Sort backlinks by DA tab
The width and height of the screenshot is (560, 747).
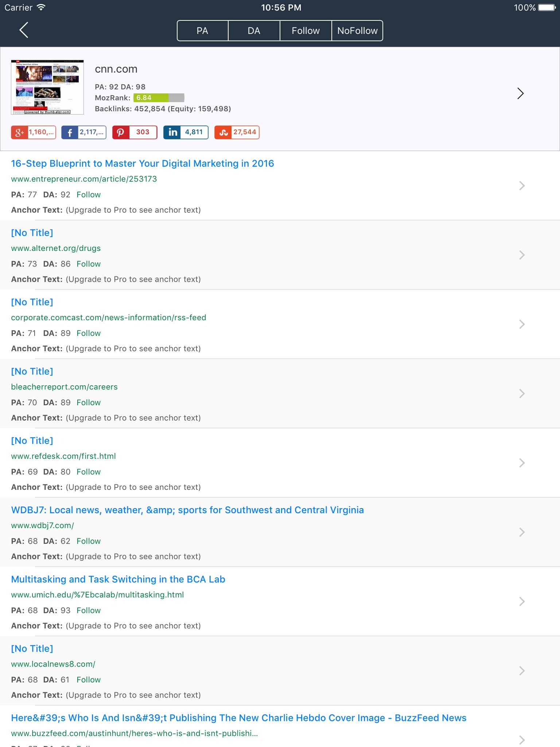pyautogui.click(x=254, y=31)
